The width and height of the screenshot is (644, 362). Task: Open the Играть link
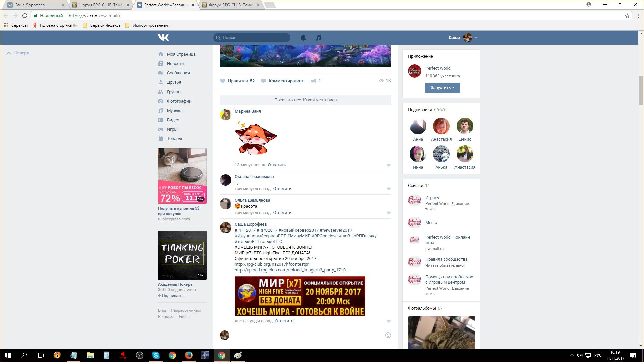coord(432,197)
